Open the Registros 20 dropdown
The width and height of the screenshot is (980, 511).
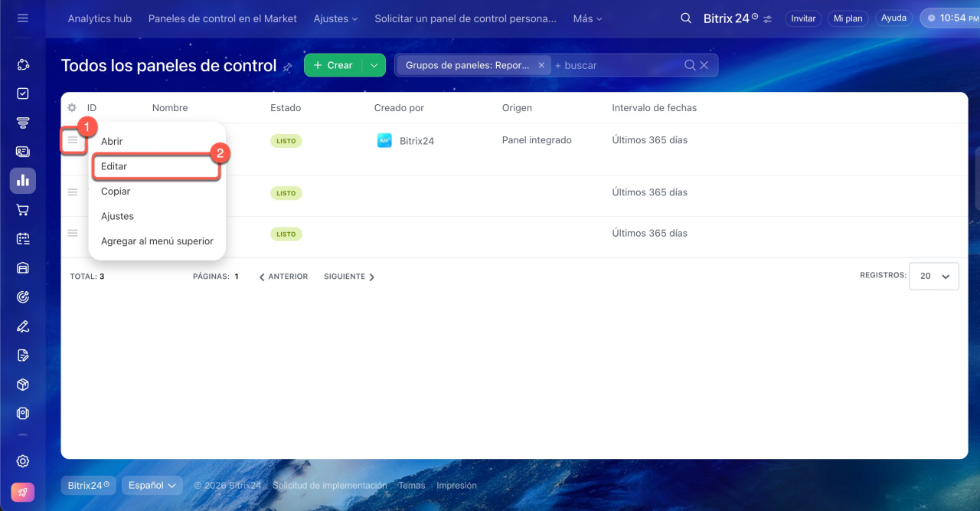click(x=933, y=276)
